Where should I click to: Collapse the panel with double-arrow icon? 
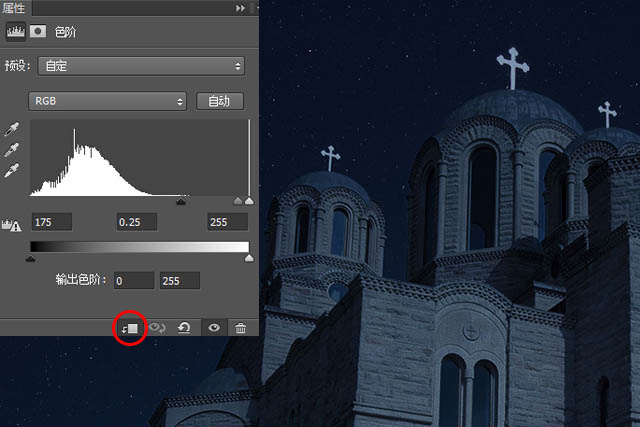tap(240, 7)
